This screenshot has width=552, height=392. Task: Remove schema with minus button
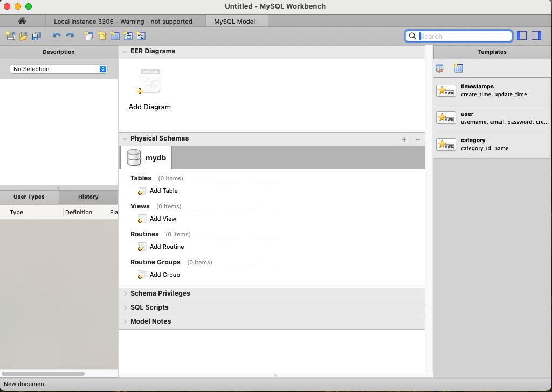418,139
